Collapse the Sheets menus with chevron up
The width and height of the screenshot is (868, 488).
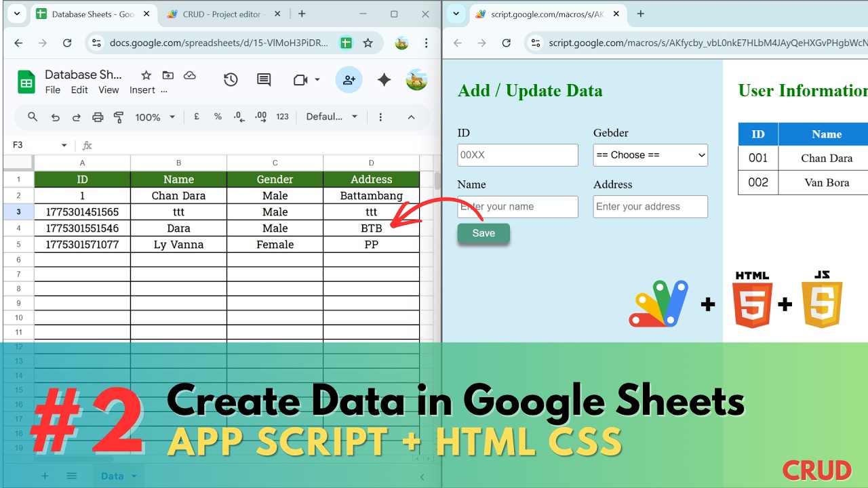[x=411, y=117]
